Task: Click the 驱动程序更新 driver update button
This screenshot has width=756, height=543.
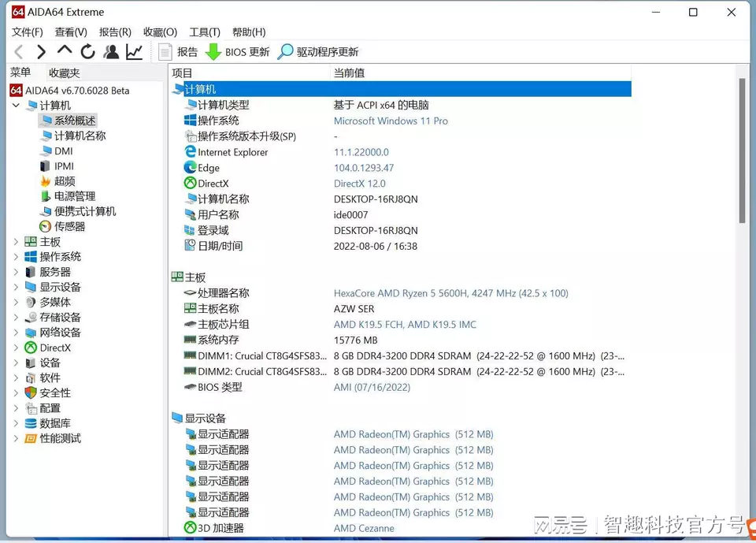Action: (318, 52)
